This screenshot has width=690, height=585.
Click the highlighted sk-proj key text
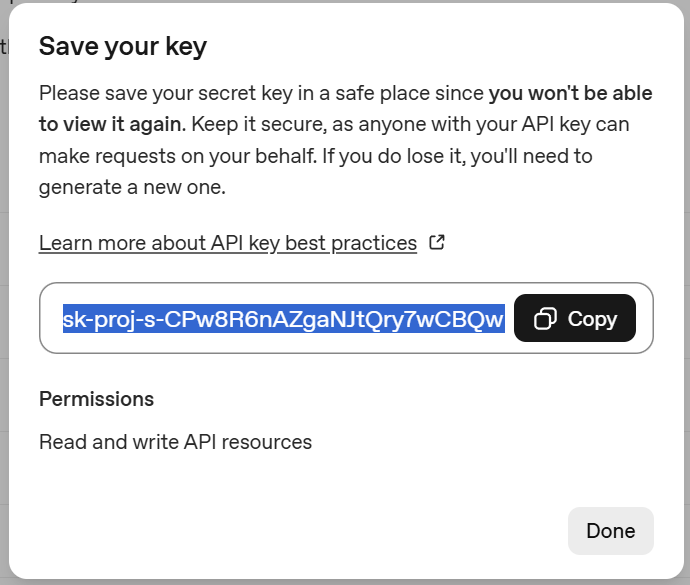point(283,319)
